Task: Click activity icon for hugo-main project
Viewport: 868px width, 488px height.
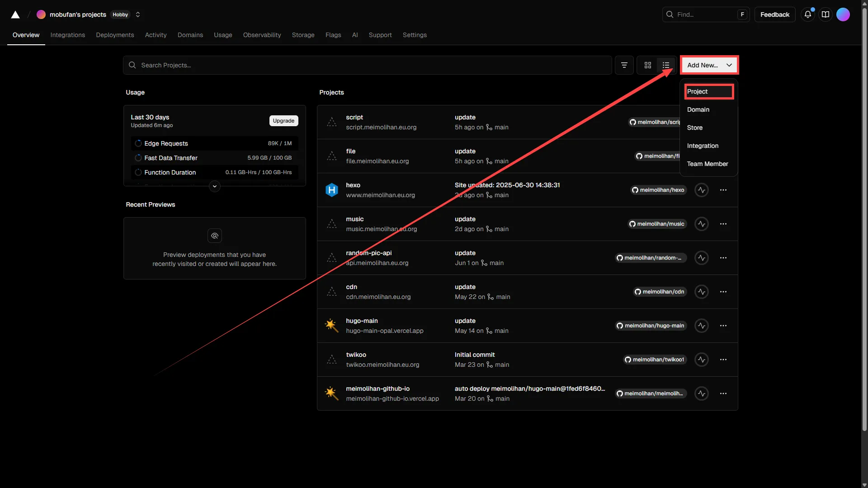Action: (701, 326)
